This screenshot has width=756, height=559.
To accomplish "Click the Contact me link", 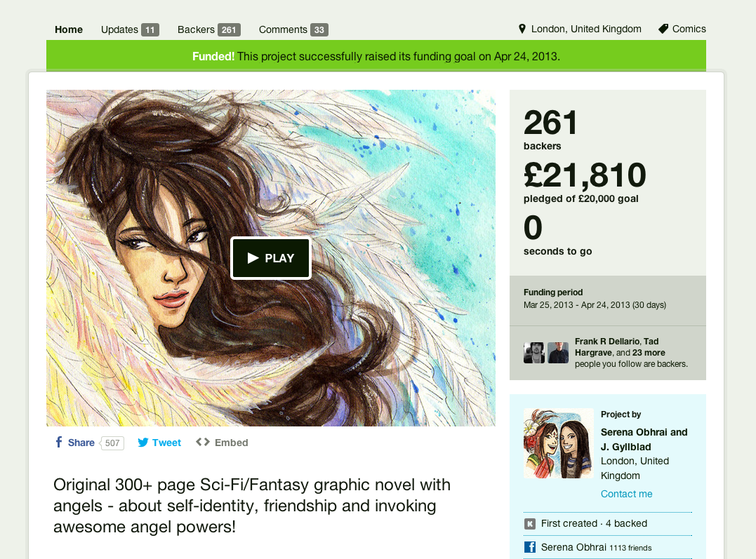I will (626, 494).
